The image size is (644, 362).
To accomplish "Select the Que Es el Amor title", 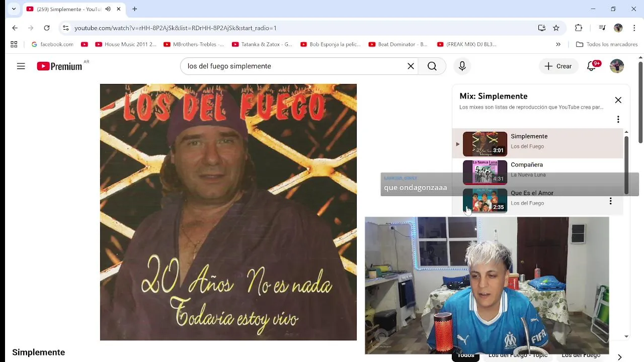I will coord(532,193).
